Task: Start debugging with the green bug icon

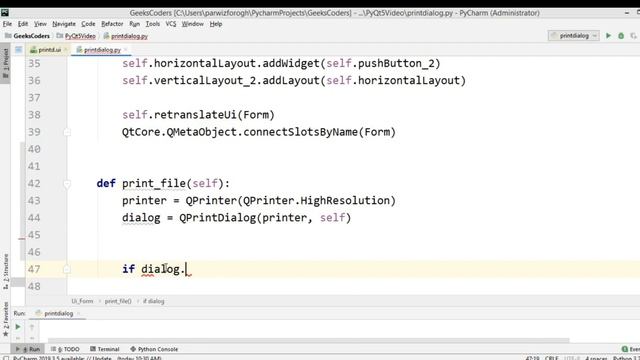Action: [621, 36]
